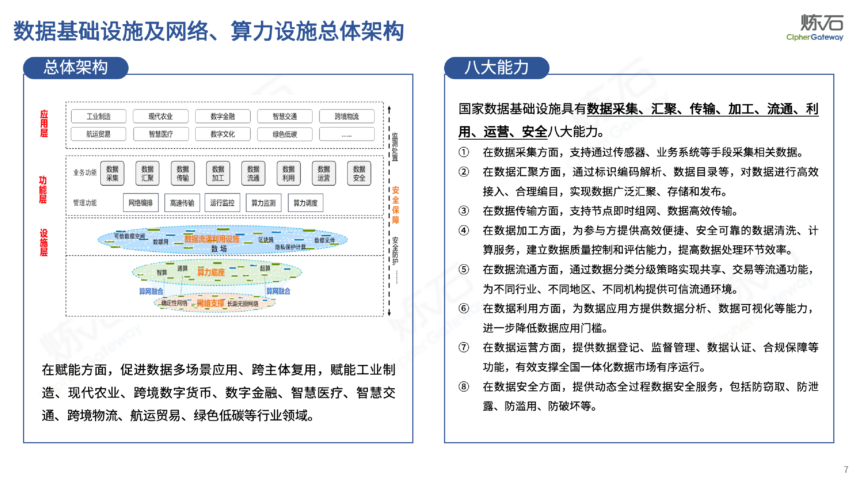
Task: Click the circled number ⑤ bullet
Action: tap(464, 269)
